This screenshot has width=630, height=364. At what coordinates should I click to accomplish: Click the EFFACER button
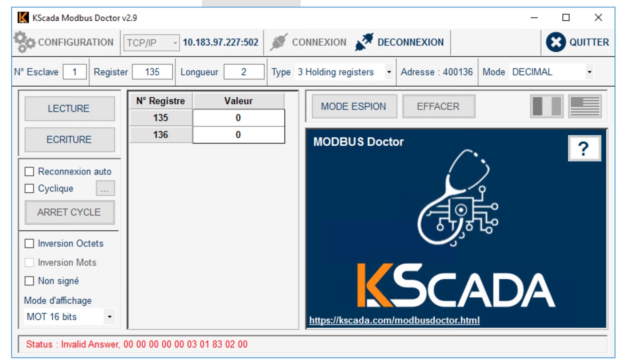click(x=438, y=106)
